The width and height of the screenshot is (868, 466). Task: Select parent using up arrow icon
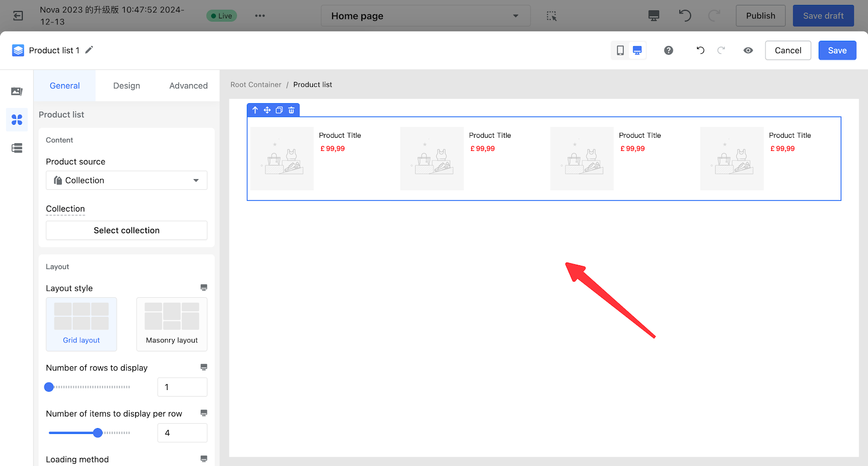click(255, 110)
